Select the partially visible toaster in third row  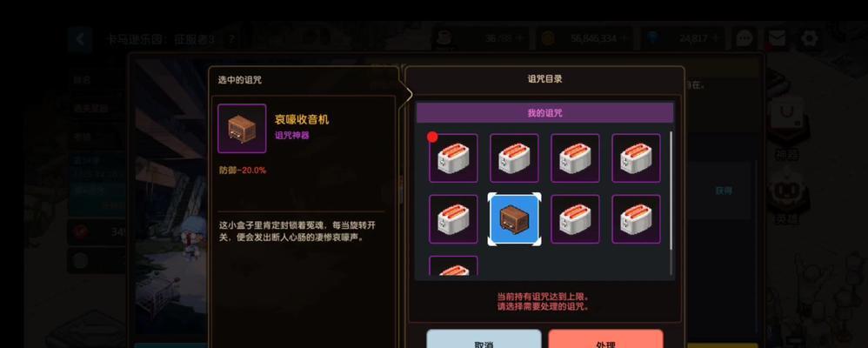[453, 265]
